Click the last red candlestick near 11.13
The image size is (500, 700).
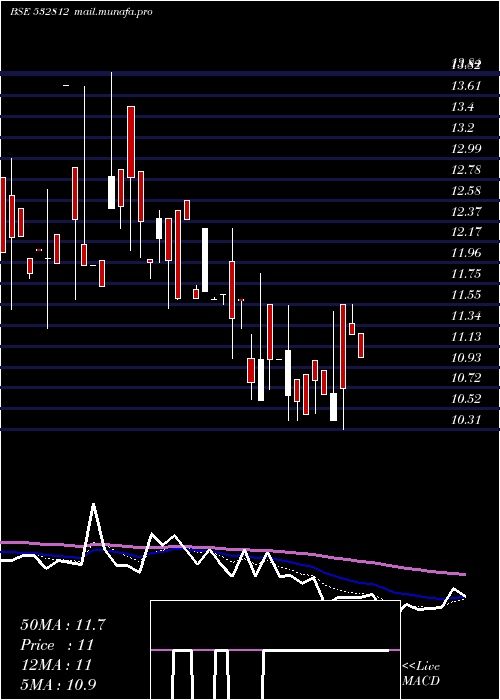(x=361, y=345)
